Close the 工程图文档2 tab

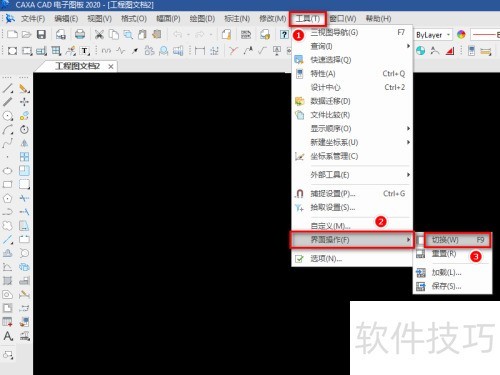[x=111, y=67]
